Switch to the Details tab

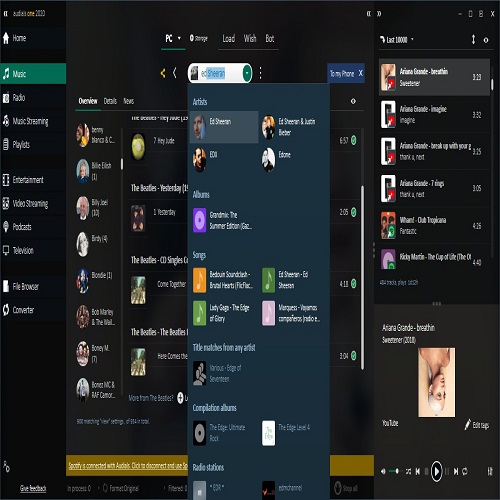click(x=110, y=101)
